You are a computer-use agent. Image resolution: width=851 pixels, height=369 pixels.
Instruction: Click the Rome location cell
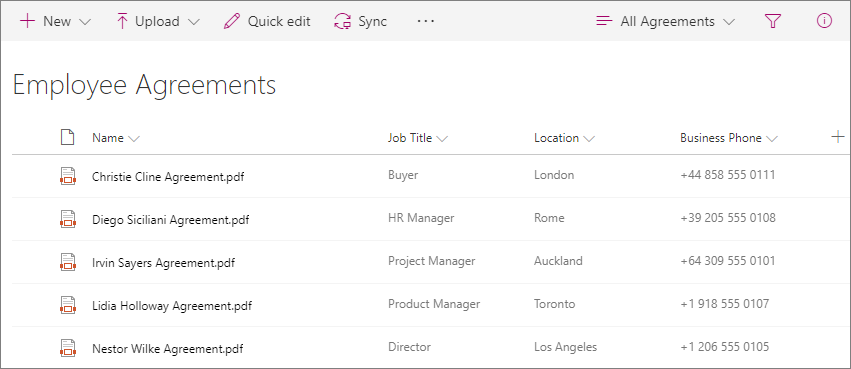coord(549,218)
